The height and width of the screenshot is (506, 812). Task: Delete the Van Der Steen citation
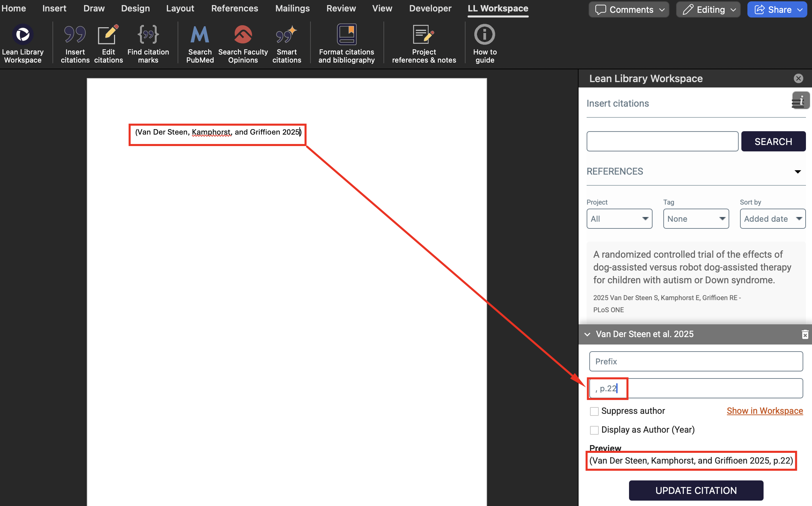(x=805, y=334)
